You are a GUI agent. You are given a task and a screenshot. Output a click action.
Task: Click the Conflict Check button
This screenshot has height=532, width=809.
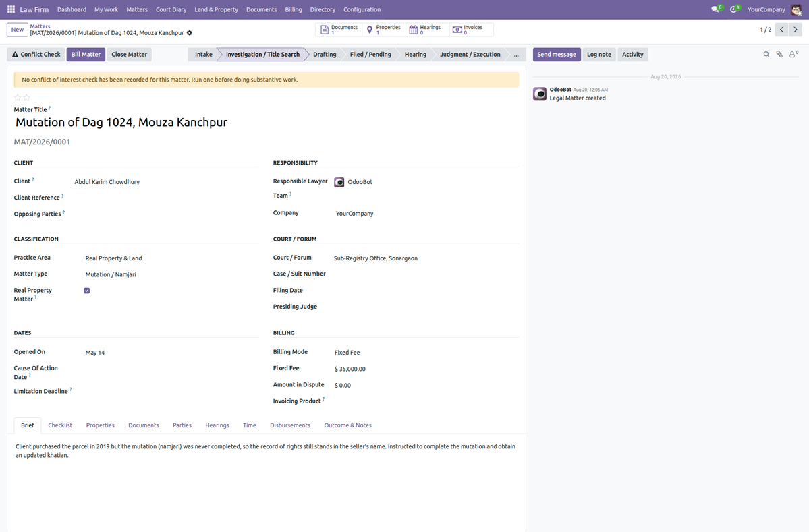pos(36,55)
